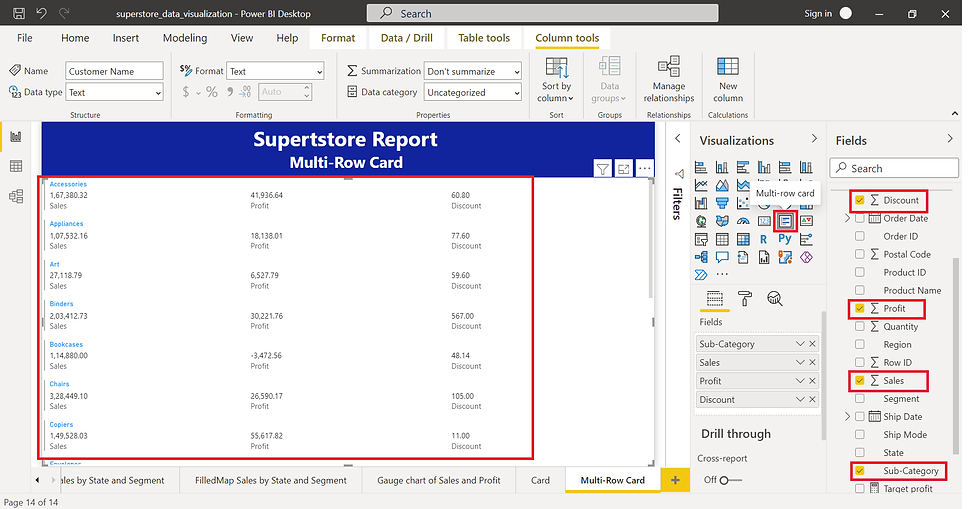Select the table visual
980x509 pixels.
722,239
